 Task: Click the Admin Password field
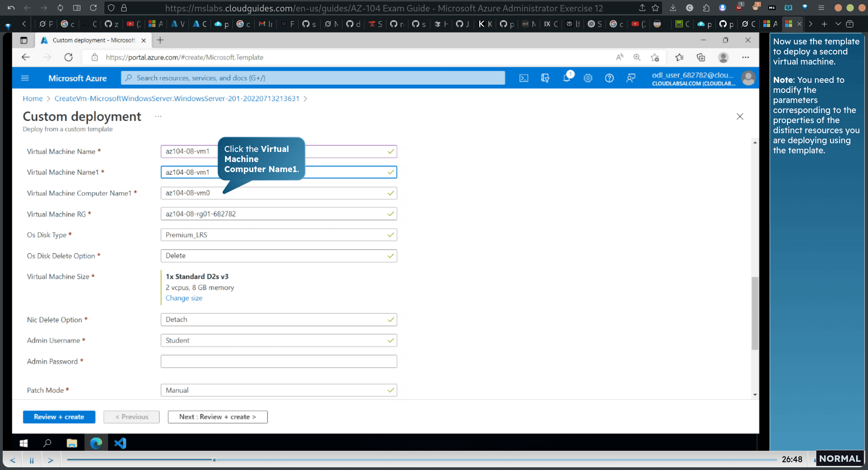[279, 361]
